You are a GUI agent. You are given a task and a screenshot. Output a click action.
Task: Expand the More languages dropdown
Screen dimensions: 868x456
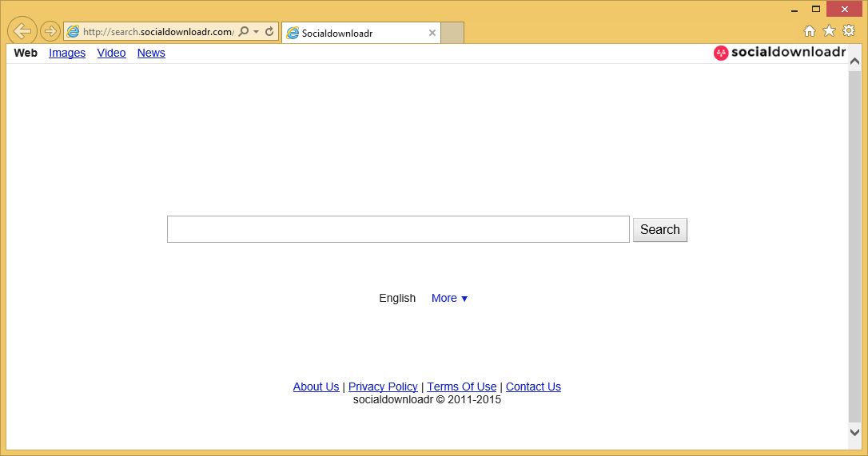[x=449, y=299]
